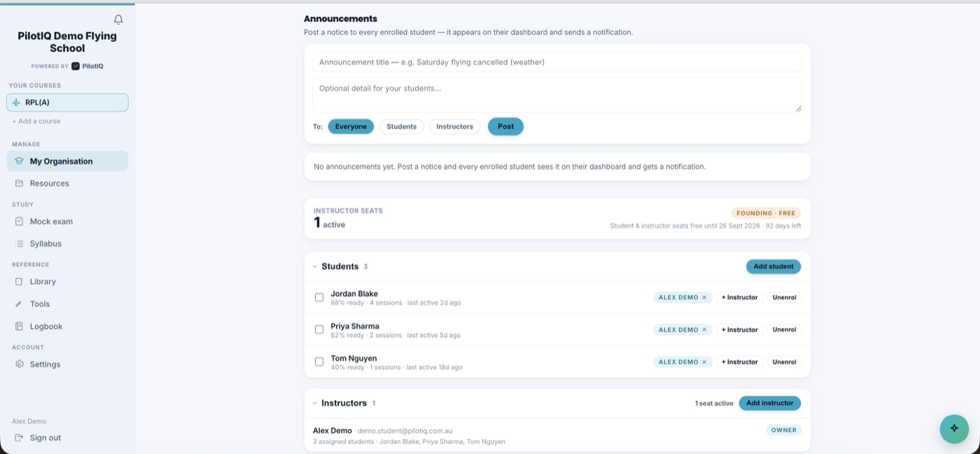Remove Alex Demo tag from Priya Sharma
This screenshot has width=980, height=454.
(x=704, y=330)
